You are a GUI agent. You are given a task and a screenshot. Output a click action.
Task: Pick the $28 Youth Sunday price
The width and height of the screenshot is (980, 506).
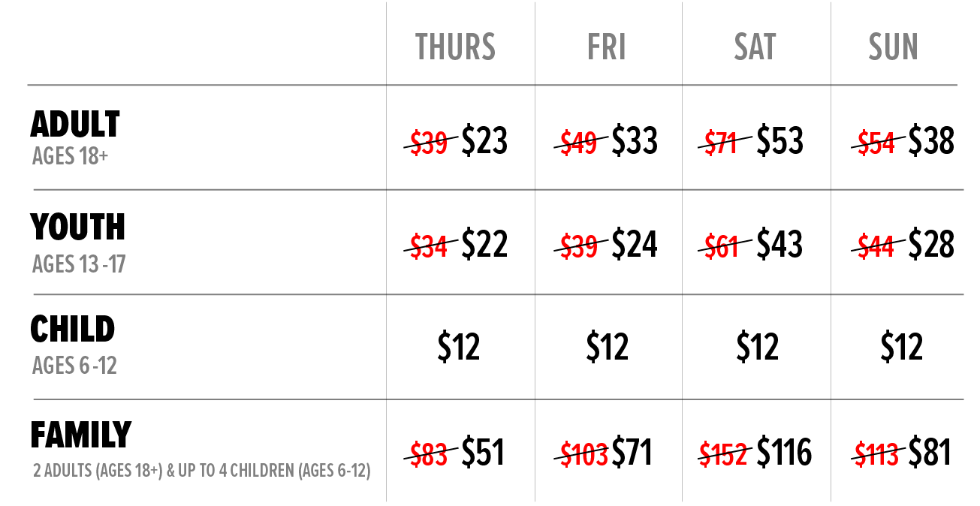[x=931, y=245]
